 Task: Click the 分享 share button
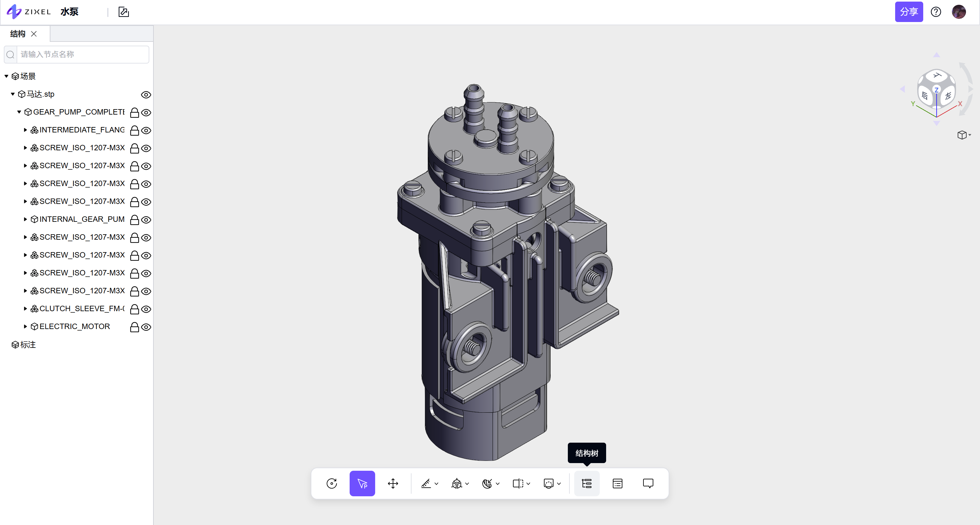[x=909, y=12]
